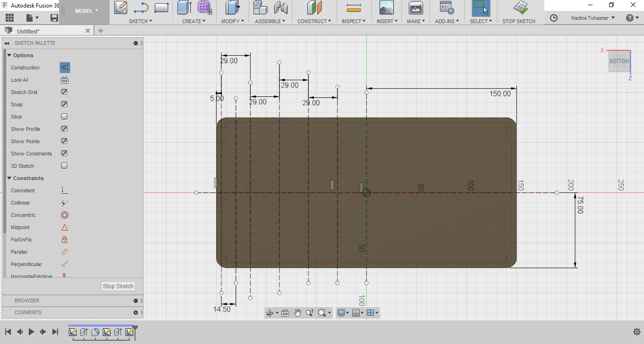Apply the Perpendicular constraint icon

pyautogui.click(x=65, y=264)
